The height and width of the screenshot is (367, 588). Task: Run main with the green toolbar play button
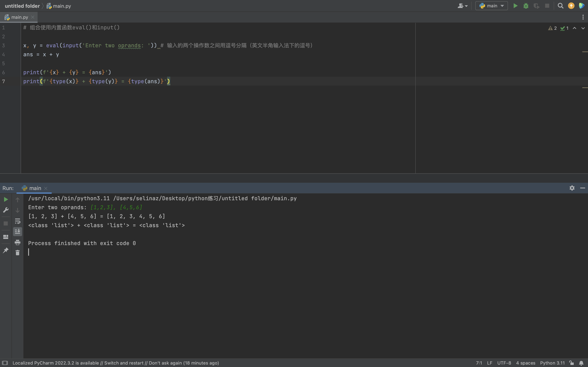[x=515, y=6]
